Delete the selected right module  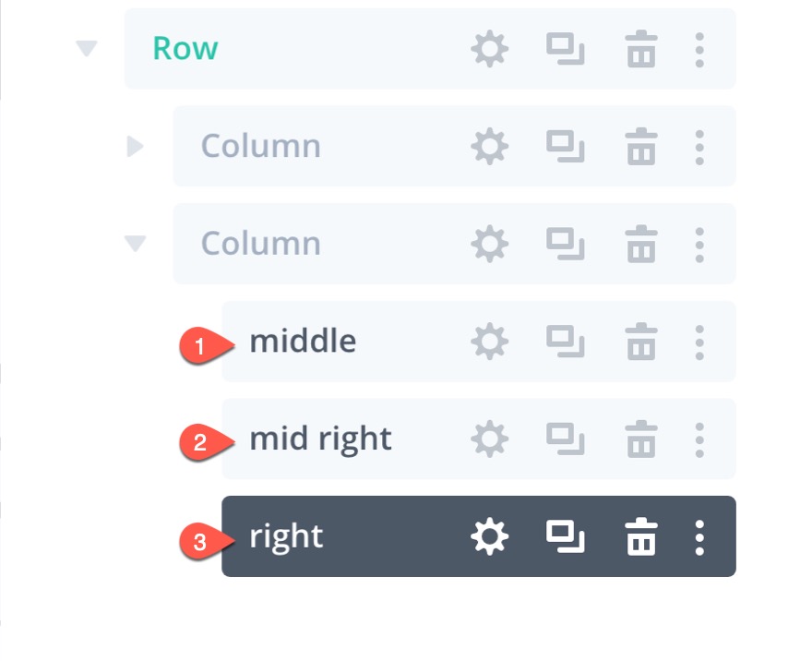[640, 536]
